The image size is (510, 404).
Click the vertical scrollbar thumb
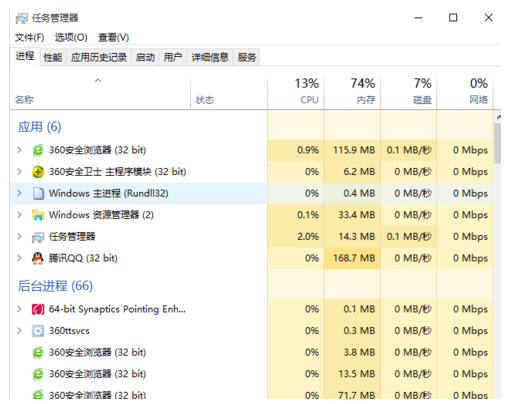tap(497, 143)
